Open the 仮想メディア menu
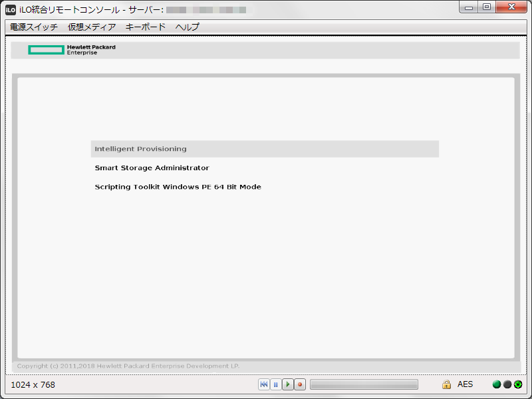This screenshot has width=532, height=399. click(92, 27)
